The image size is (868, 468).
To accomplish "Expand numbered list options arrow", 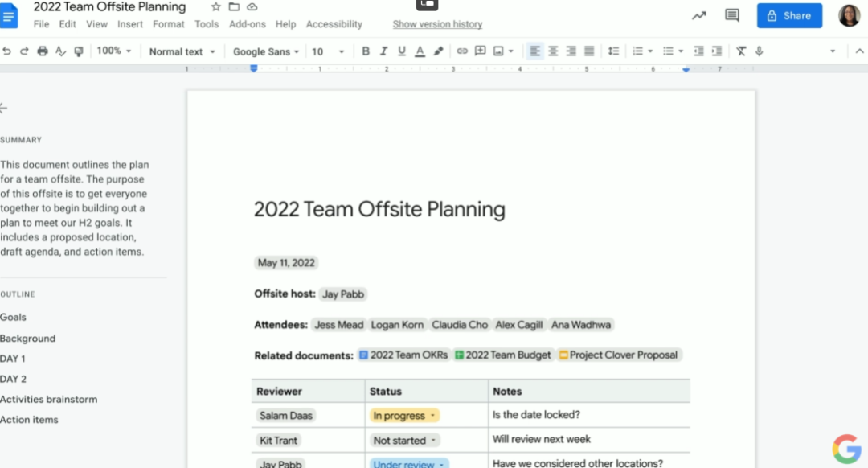I will 650,51.
